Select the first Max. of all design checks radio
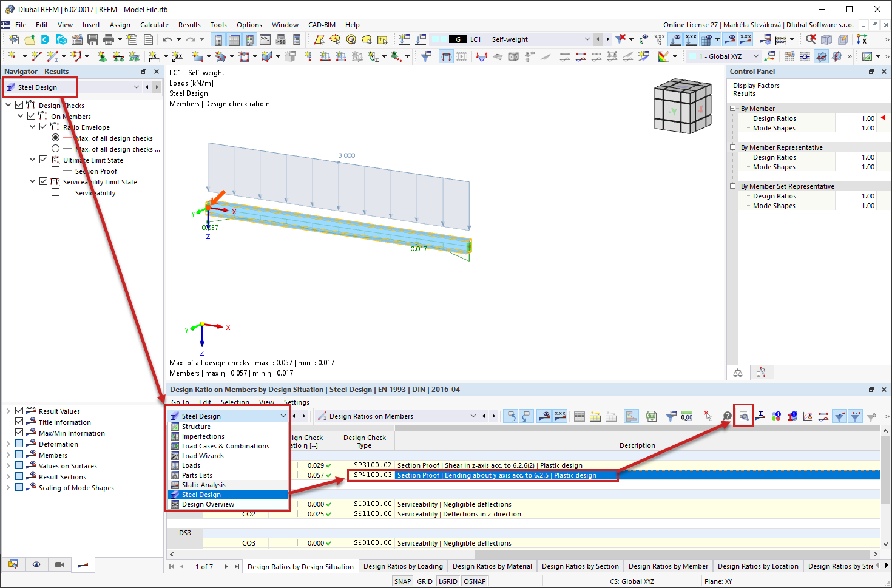Viewport: 892px width, 588px height. [56, 138]
